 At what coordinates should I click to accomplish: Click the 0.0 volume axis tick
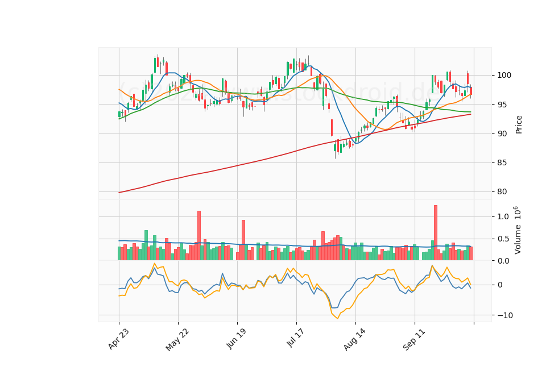click(x=503, y=261)
